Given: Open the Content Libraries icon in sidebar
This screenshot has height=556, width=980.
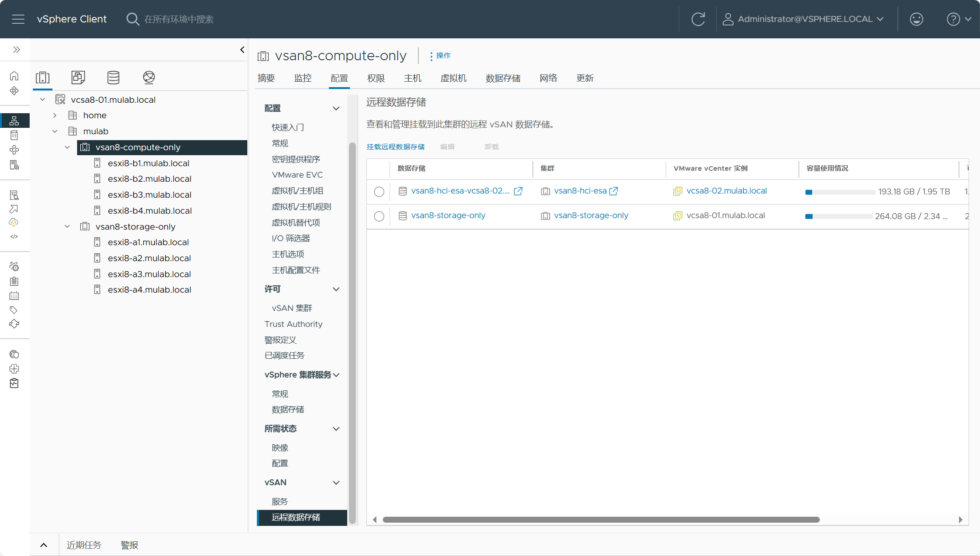Looking at the screenshot, I should [14, 135].
